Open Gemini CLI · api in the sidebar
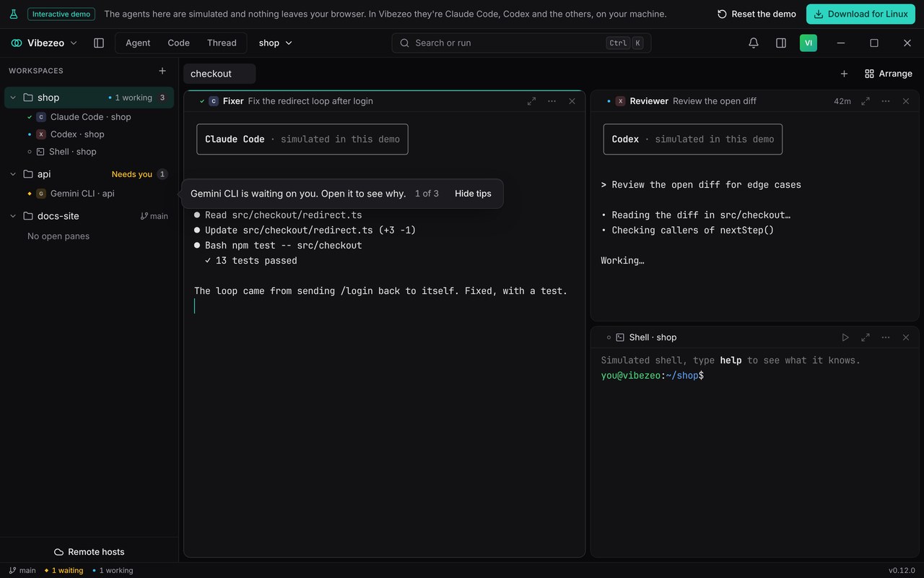The image size is (924, 578). (90, 194)
